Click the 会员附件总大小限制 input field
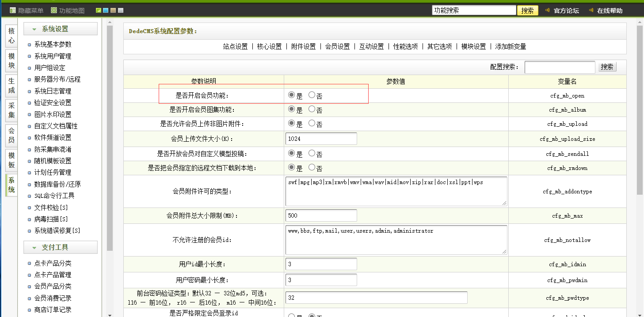 (321, 215)
